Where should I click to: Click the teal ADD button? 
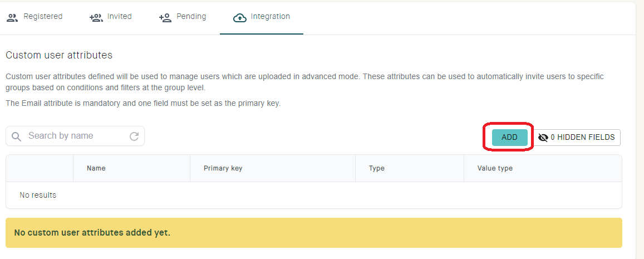(x=510, y=138)
